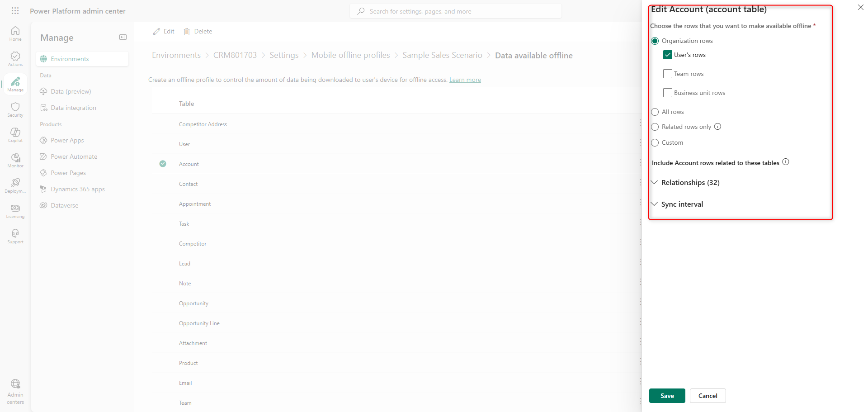Open the app launcher waffle icon
This screenshot has width=868, height=412.
click(x=15, y=11)
